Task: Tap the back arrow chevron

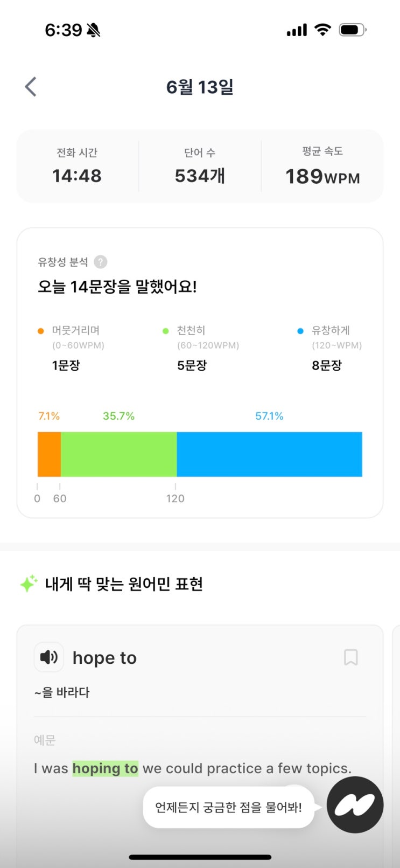Action: pos(31,87)
